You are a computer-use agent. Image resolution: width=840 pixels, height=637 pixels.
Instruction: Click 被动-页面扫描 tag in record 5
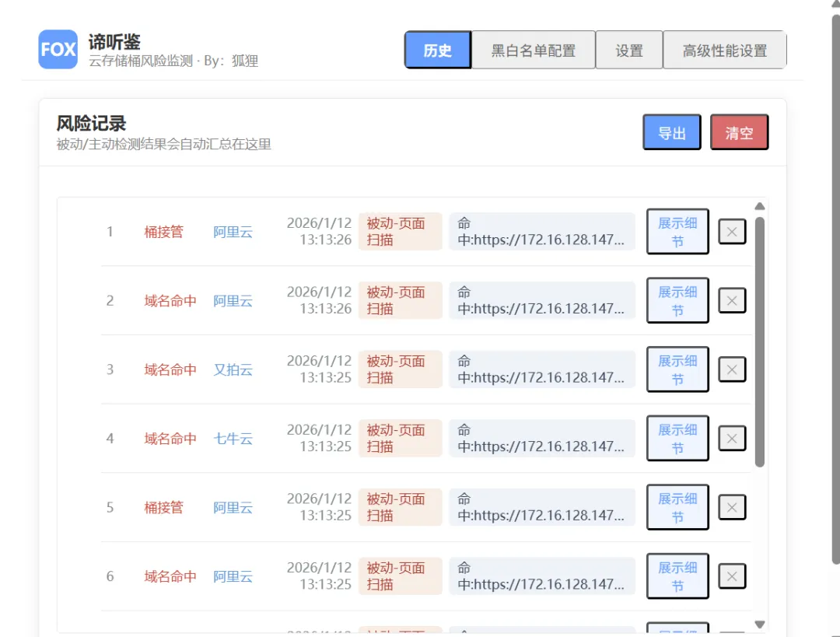401,507
